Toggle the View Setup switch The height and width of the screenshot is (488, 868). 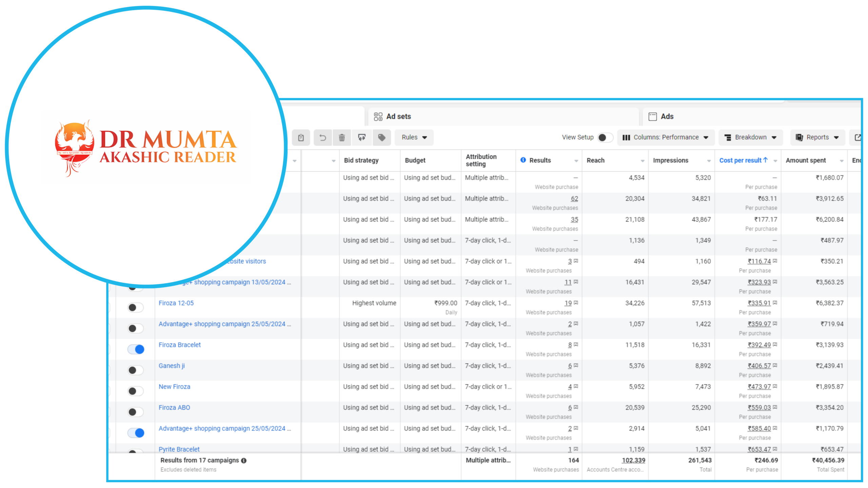click(x=605, y=138)
